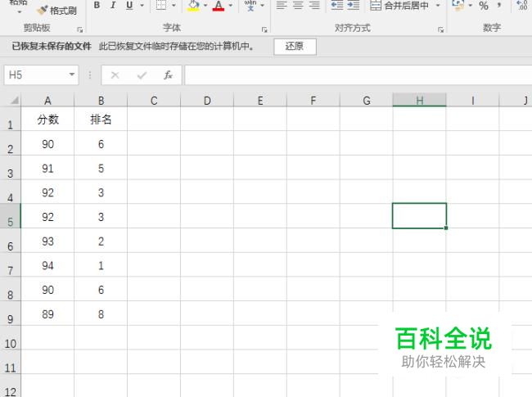The width and height of the screenshot is (532, 397).
Task: Align text right
Action: point(314,5)
